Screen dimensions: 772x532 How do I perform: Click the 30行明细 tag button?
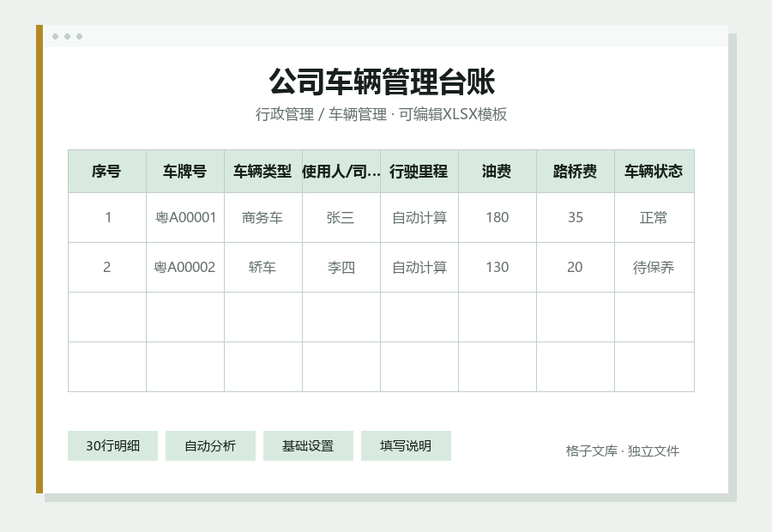click(112, 446)
